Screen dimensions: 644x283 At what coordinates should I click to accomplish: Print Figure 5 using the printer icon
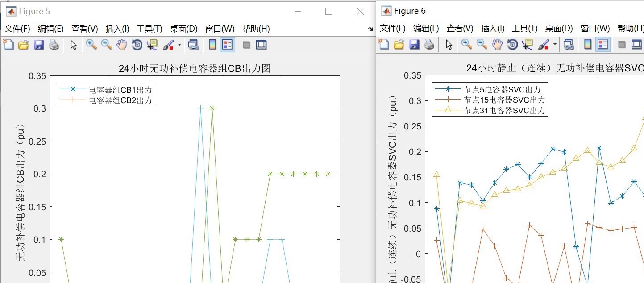pyautogui.click(x=54, y=45)
